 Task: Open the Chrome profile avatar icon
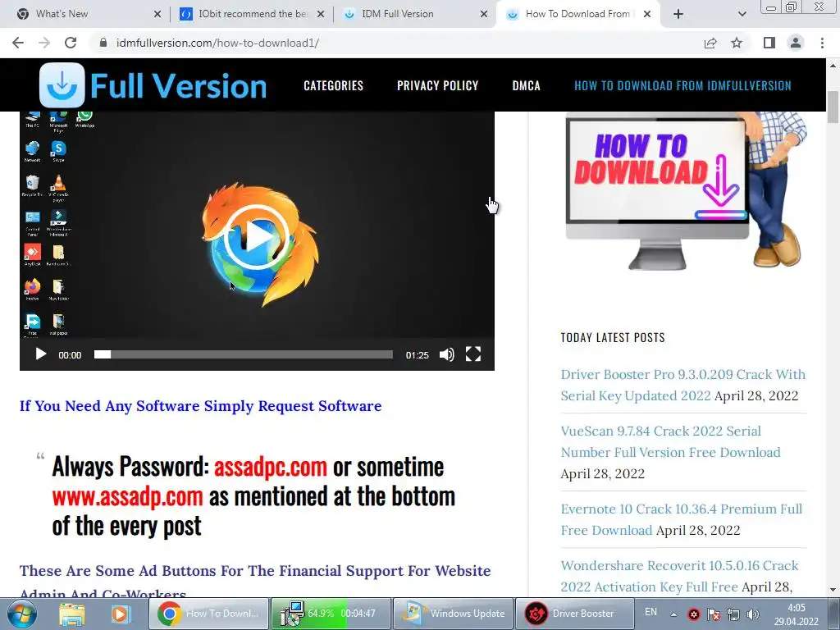pyautogui.click(x=796, y=43)
